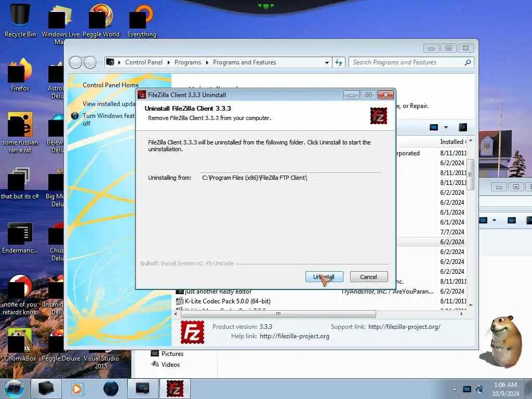The image size is (532, 399).
Task: Launch Peggle World desktop shortcut
Action: click(x=101, y=20)
